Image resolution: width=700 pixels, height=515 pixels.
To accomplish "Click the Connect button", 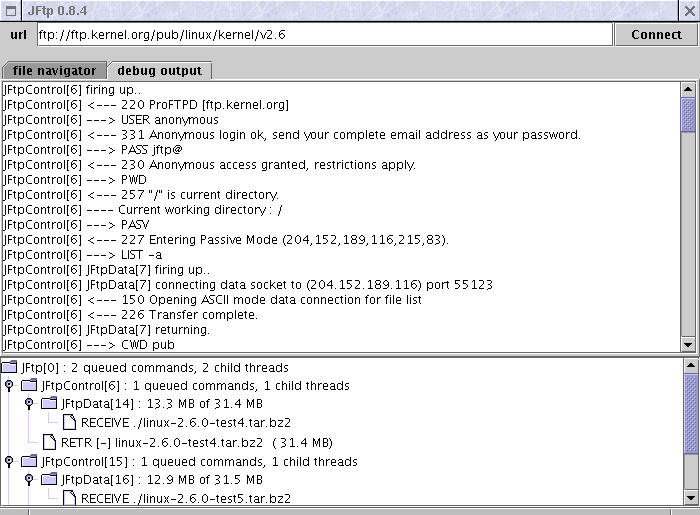I will (x=656, y=35).
